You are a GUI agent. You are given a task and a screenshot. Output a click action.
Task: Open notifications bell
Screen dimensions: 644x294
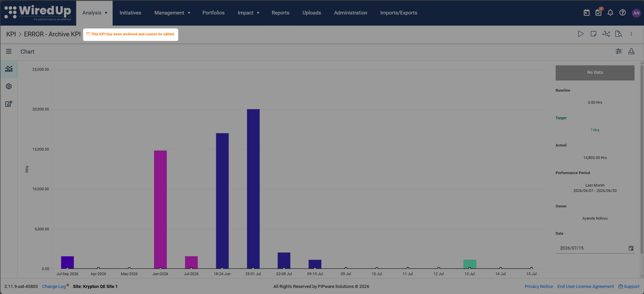[x=610, y=13]
